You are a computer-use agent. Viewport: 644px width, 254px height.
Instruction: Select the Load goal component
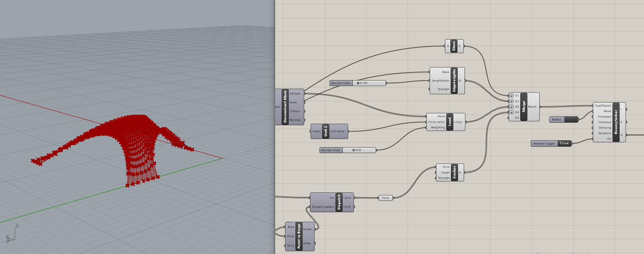(x=449, y=122)
